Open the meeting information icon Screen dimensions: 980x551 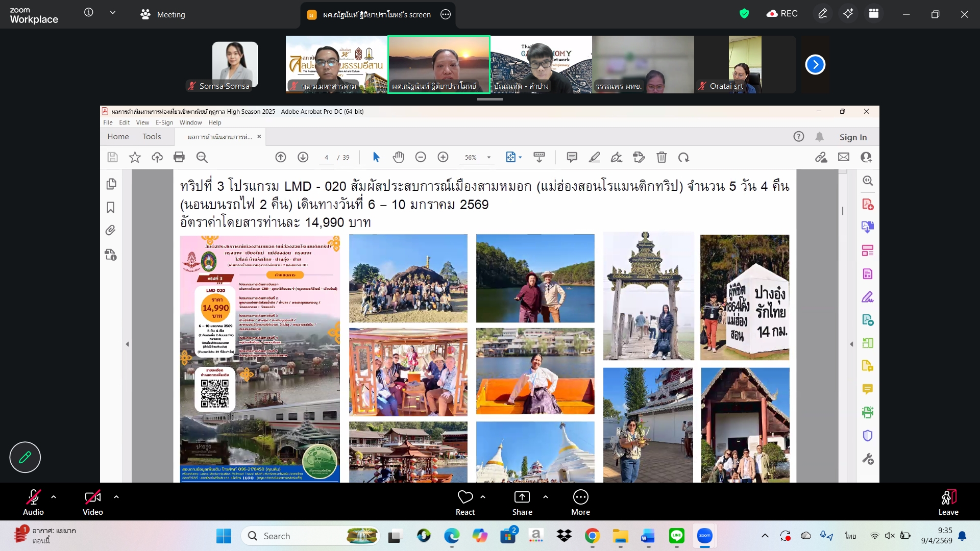89,12
